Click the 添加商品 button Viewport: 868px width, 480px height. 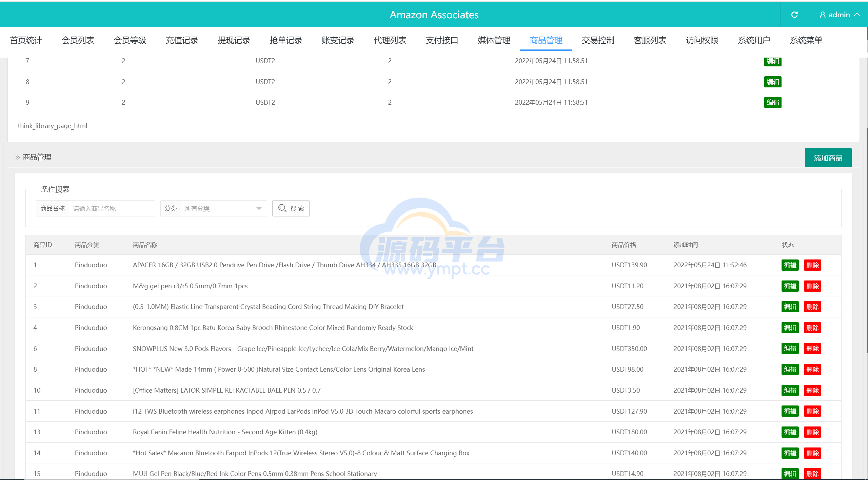point(828,158)
